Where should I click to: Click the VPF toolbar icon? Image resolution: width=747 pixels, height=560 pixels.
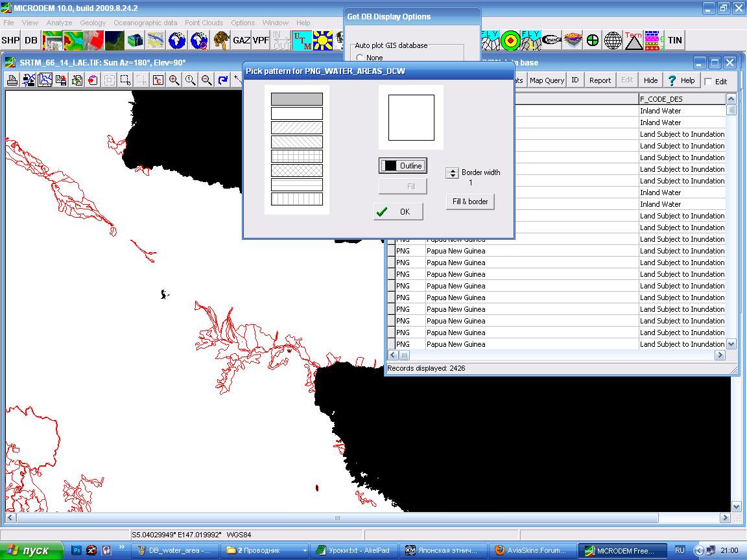(261, 40)
